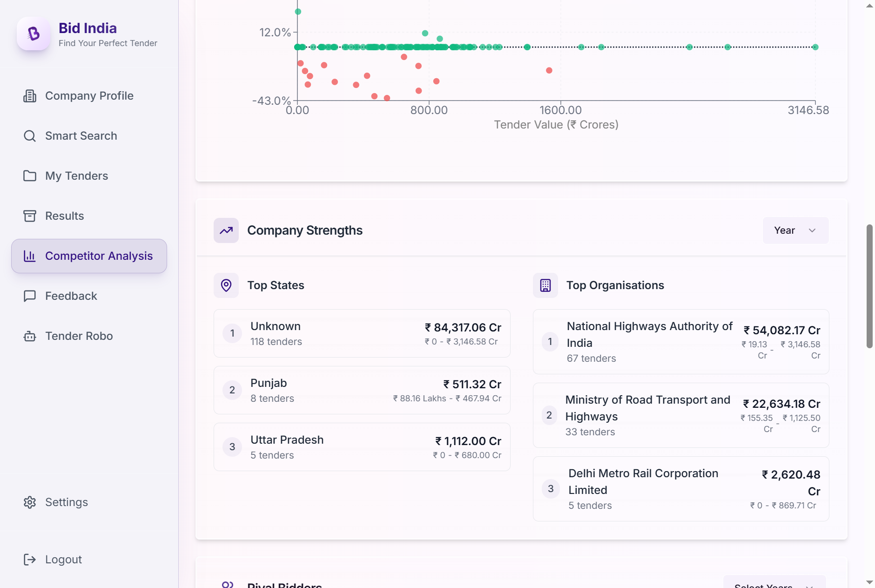Open the Select Years dropdown
Image resolution: width=875 pixels, height=588 pixels.
click(774, 583)
